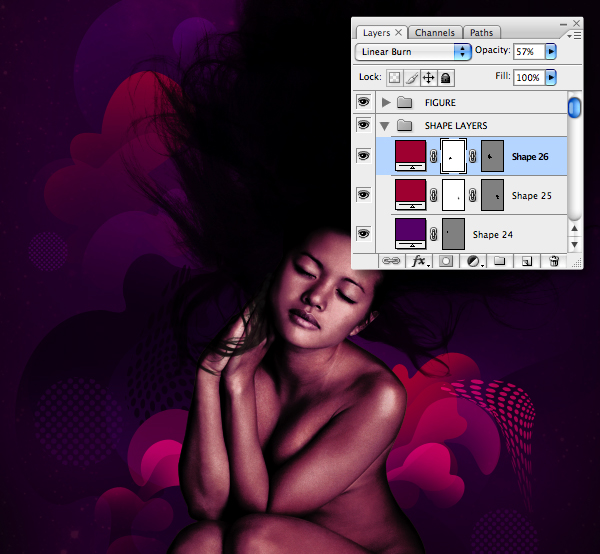This screenshot has width=600, height=554.
Task: Click lock all padlock icon
Action: [445, 78]
